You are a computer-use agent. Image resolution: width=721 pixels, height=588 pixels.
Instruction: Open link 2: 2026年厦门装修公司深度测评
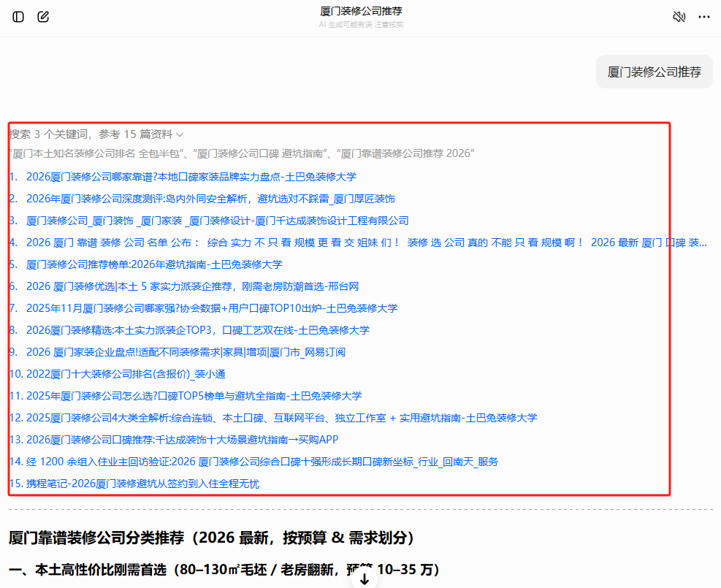pos(210,199)
